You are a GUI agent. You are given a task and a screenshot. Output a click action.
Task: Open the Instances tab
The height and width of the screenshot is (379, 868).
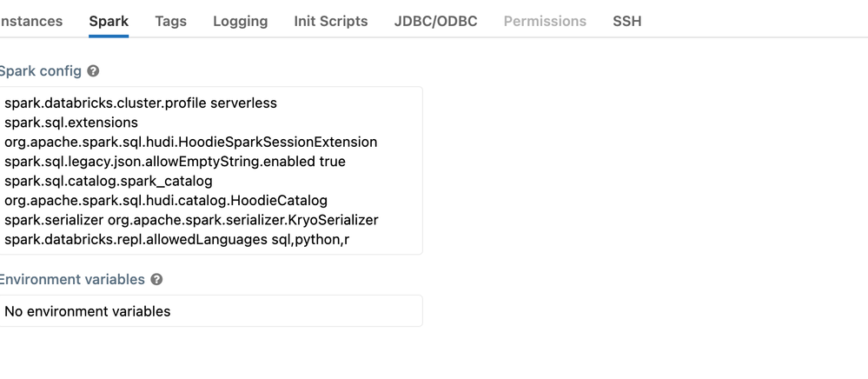pos(31,21)
